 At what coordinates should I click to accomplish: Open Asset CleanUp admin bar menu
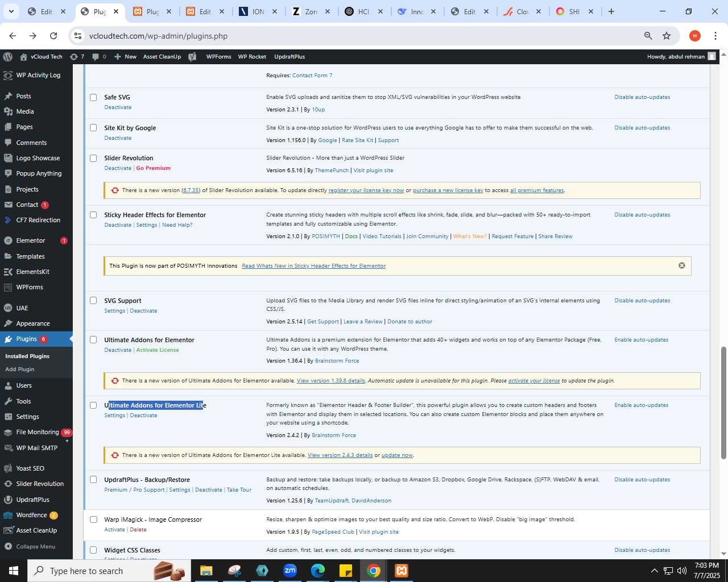pyautogui.click(x=162, y=57)
